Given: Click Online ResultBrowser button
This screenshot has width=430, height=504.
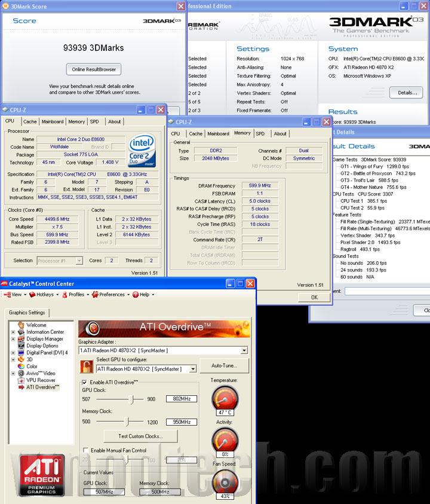Looking at the screenshot, I should 94,69.
